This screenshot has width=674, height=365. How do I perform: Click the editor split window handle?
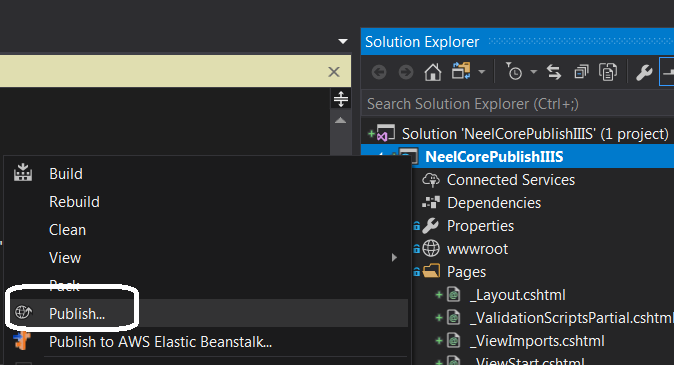point(341,99)
